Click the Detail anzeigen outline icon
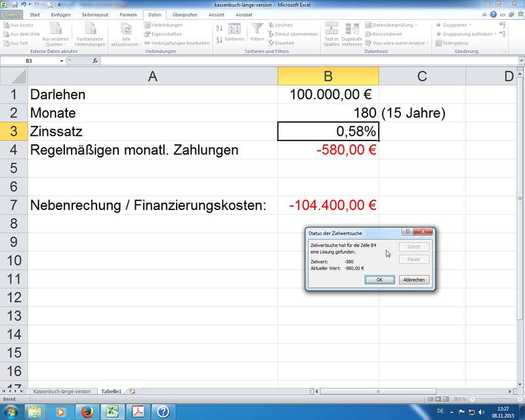 pos(502,25)
